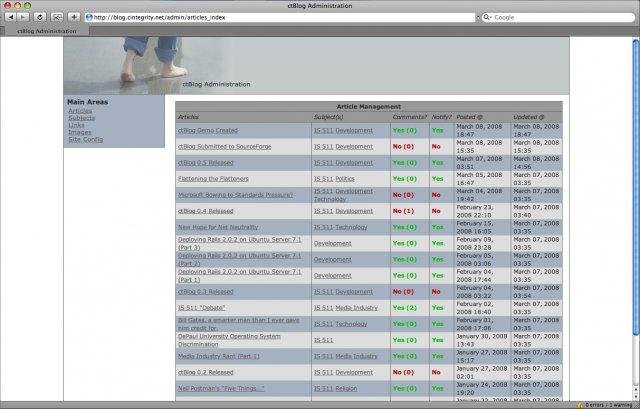
Task: Click the vertical scrollbar thumb
Action: (636, 188)
